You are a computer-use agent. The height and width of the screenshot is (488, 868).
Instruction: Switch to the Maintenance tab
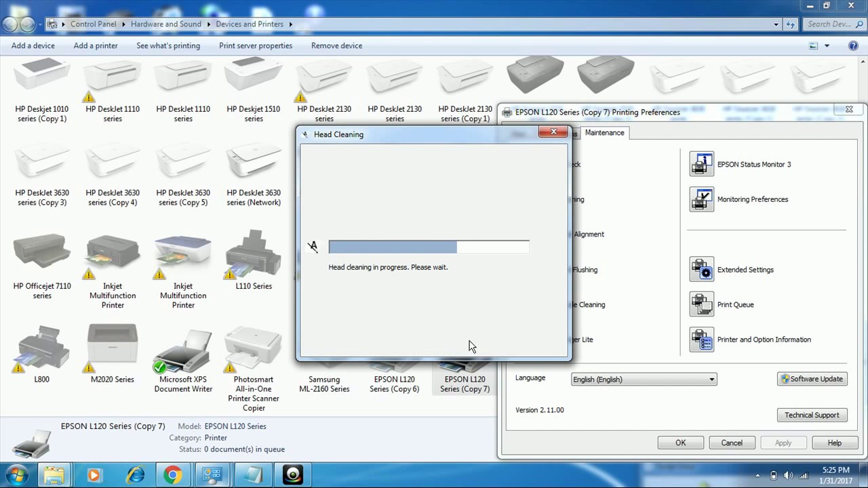click(604, 133)
